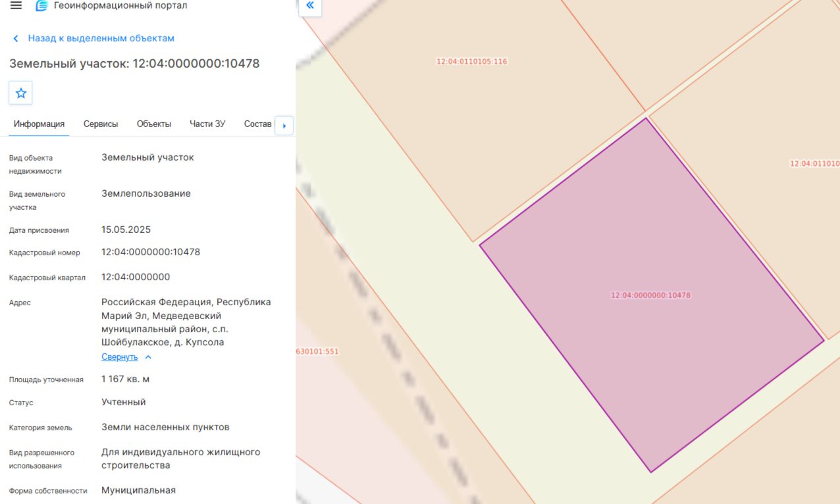
Task: Open the hamburger main menu
Action: pyautogui.click(x=16, y=6)
